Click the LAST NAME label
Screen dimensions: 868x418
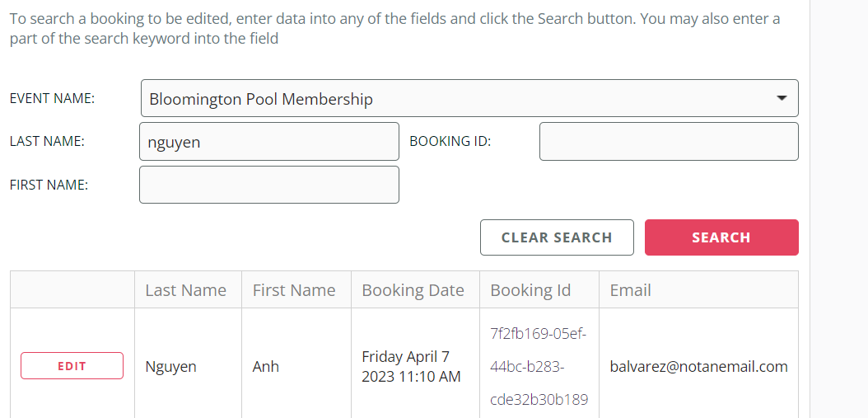tap(47, 142)
